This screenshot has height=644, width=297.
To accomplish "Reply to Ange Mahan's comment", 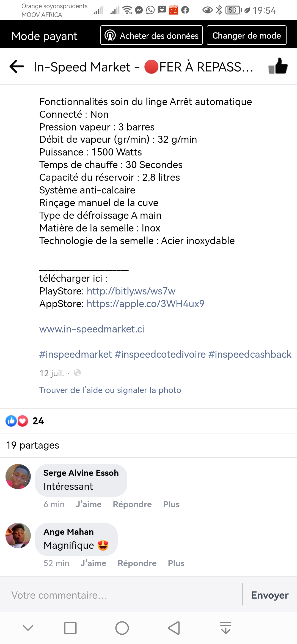I will point(137,563).
